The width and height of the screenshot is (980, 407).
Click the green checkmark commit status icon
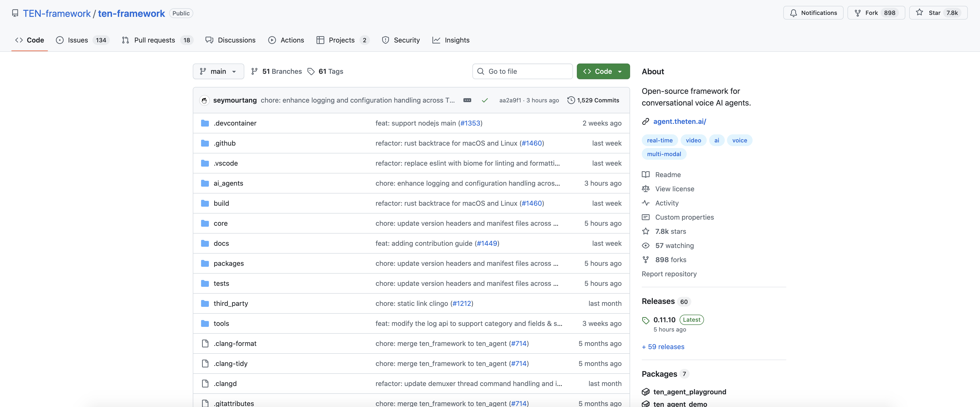485,100
